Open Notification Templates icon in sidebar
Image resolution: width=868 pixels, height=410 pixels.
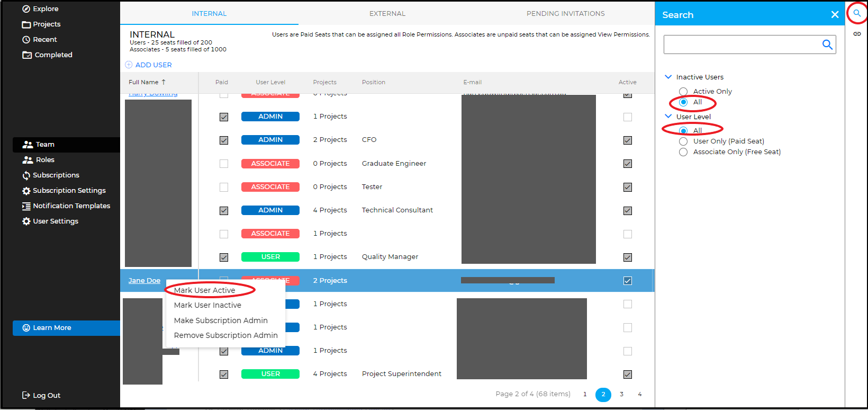coord(26,206)
